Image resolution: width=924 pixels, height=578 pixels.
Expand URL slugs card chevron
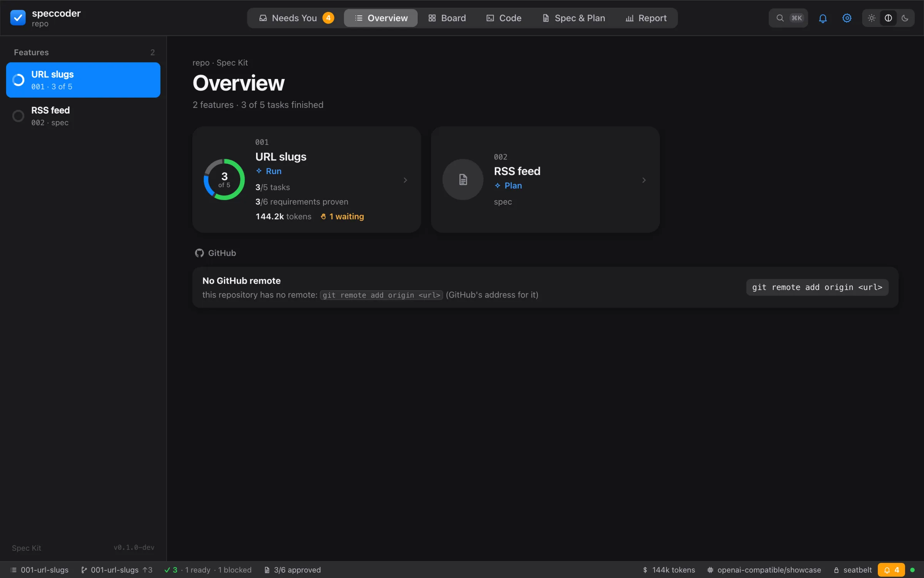(405, 180)
